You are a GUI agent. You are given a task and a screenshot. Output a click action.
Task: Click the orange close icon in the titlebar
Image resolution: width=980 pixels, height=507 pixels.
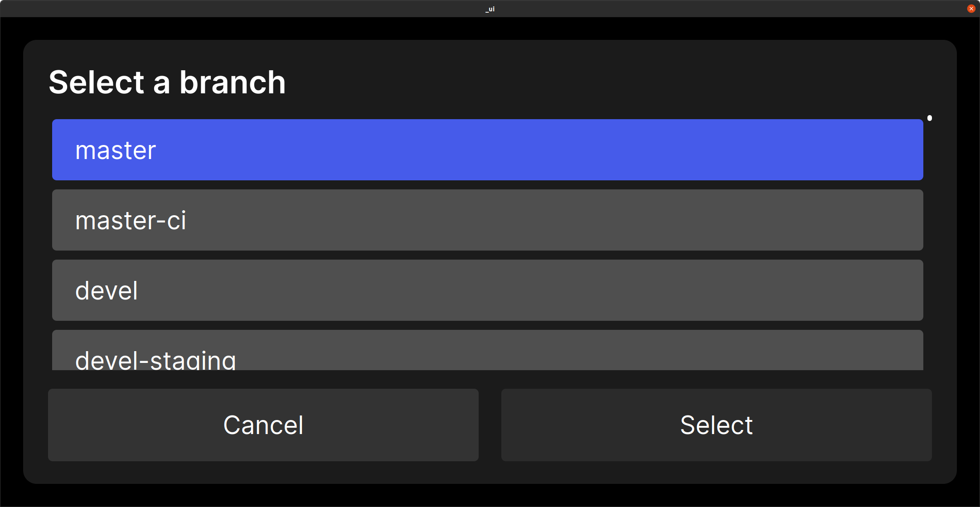point(970,8)
